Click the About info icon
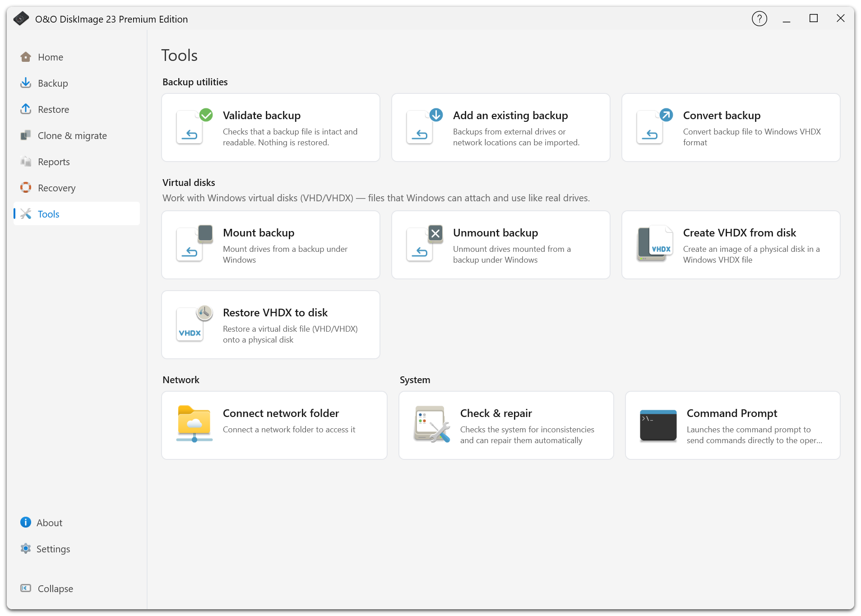Screen dimensions: 861x616 coord(26,523)
